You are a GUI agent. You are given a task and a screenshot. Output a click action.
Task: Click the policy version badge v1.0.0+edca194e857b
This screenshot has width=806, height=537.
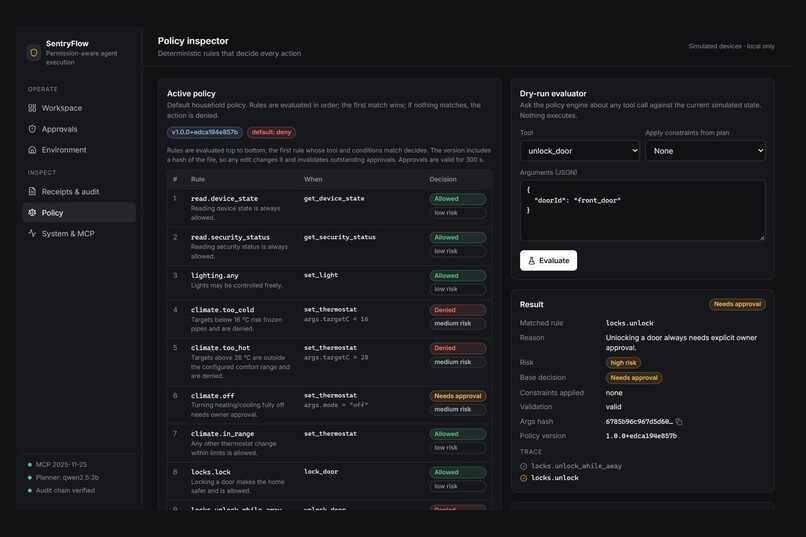[205, 132]
